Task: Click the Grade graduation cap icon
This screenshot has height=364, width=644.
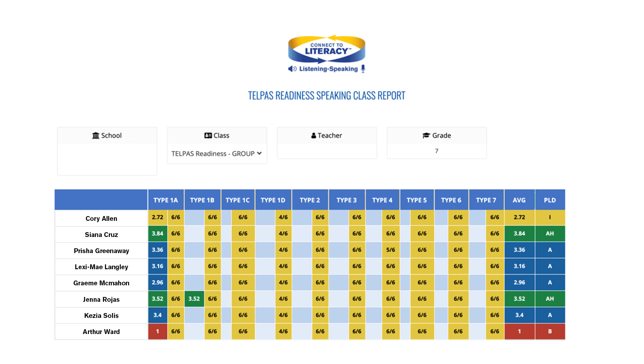Action: (426, 135)
